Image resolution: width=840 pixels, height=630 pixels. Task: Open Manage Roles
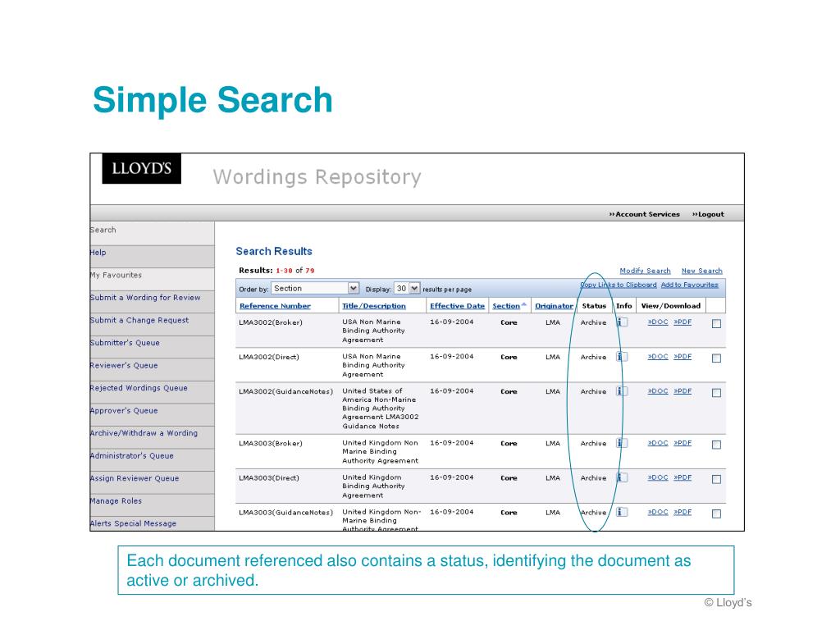152,504
